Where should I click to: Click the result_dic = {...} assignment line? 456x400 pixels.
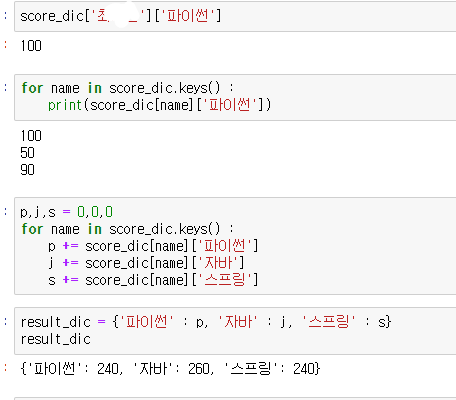click(x=206, y=322)
